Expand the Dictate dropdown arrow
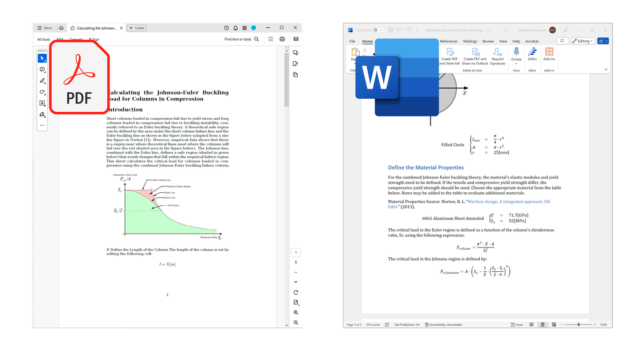Screen dimensions: 644x355 click(516, 63)
